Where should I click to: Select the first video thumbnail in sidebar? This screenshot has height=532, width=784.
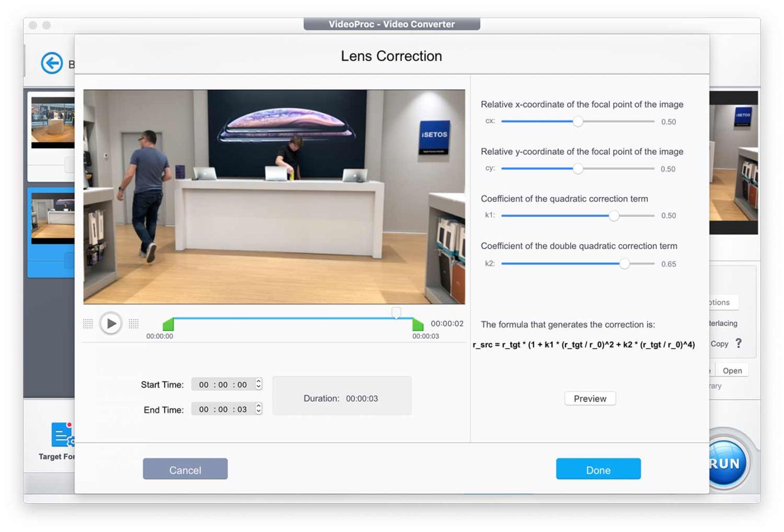pyautogui.click(x=53, y=122)
